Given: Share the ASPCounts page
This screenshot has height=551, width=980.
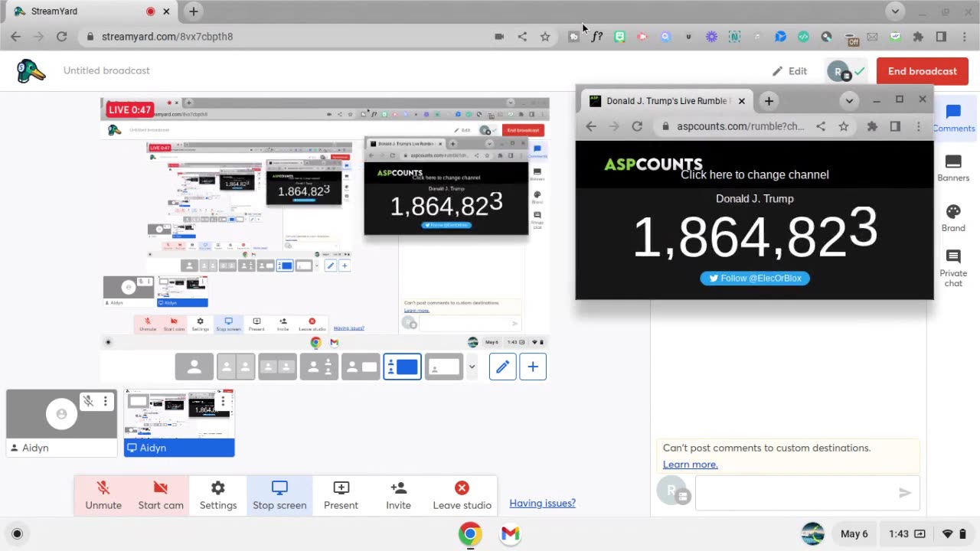Looking at the screenshot, I should click(821, 126).
